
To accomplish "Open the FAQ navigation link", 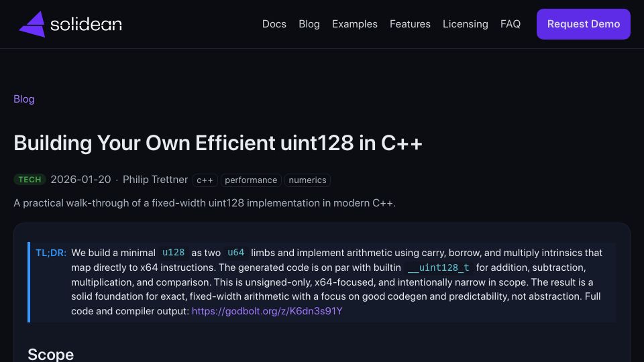I will click(510, 24).
